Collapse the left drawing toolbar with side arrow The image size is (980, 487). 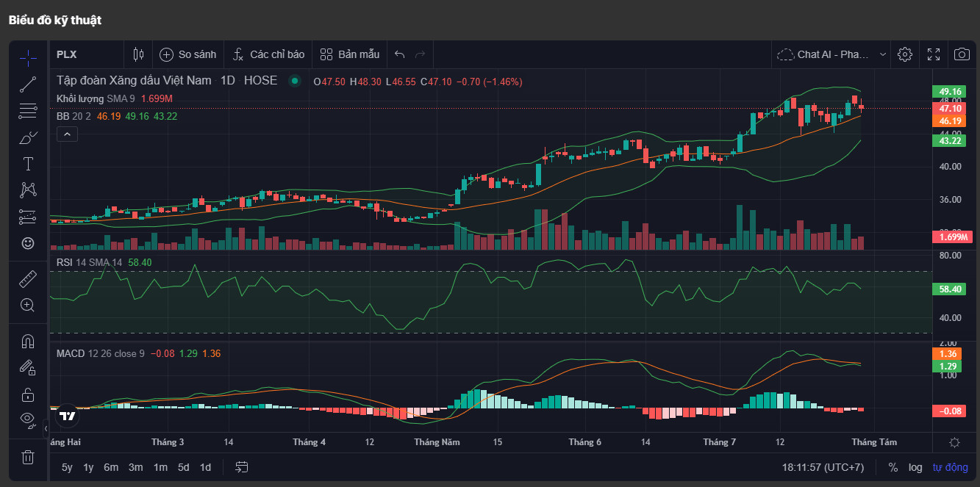pos(46,428)
